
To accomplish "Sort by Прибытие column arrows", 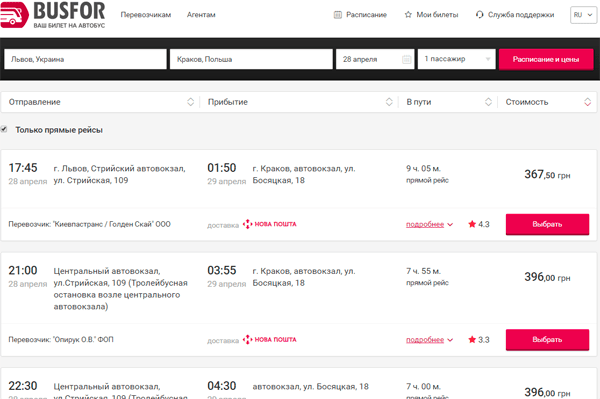I will coord(389,102).
